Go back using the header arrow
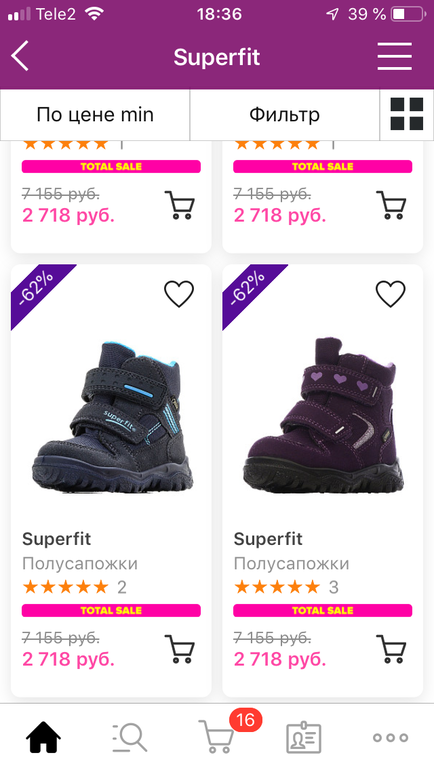The width and height of the screenshot is (434, 770). click(x=20, y=56)
